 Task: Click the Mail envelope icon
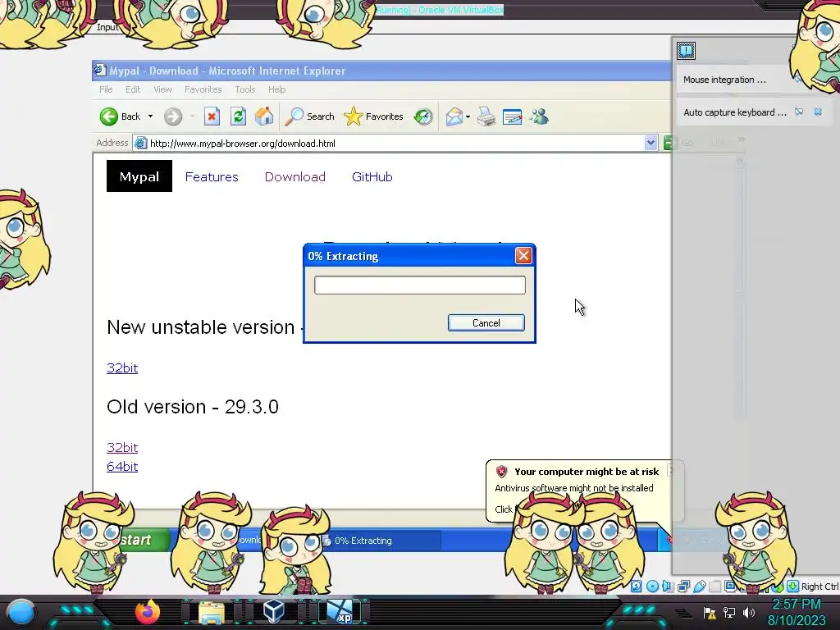[454, 116]
